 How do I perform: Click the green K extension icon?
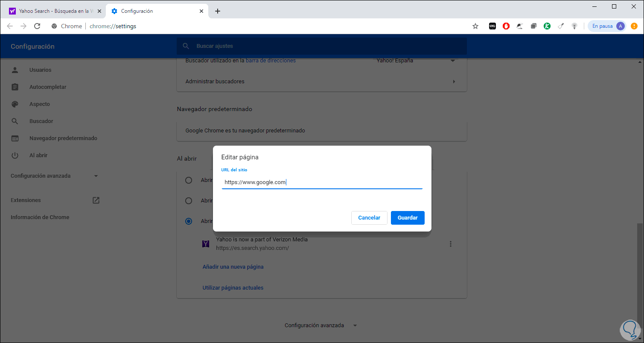click(547, 26)
